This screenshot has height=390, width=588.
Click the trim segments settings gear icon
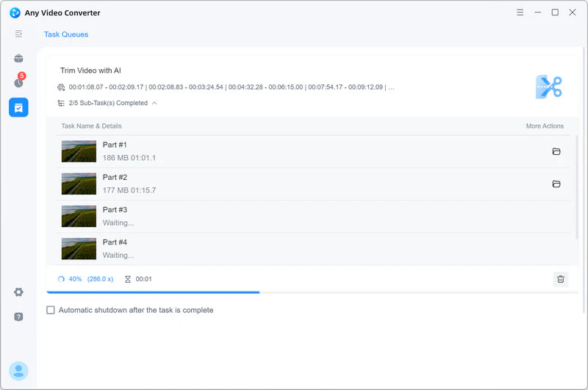(x=61, y=87)
